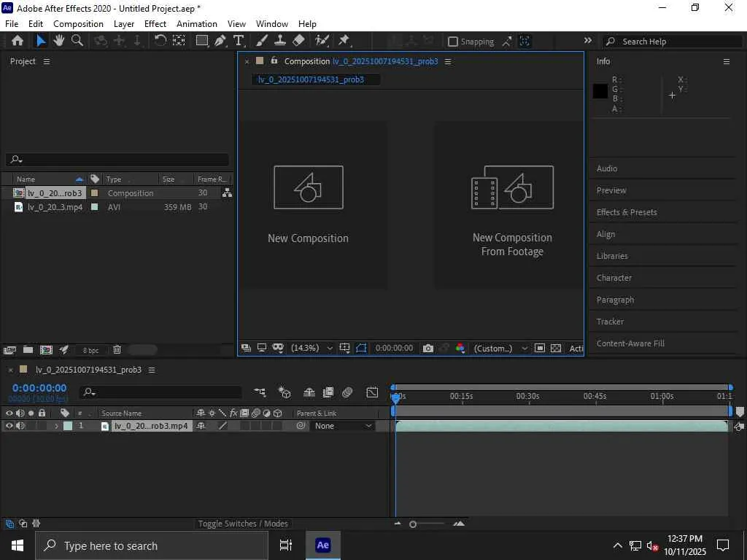Toggle the composition viewer lock icon
Viewport: 747px width, 560px height.
pos(274,61)
